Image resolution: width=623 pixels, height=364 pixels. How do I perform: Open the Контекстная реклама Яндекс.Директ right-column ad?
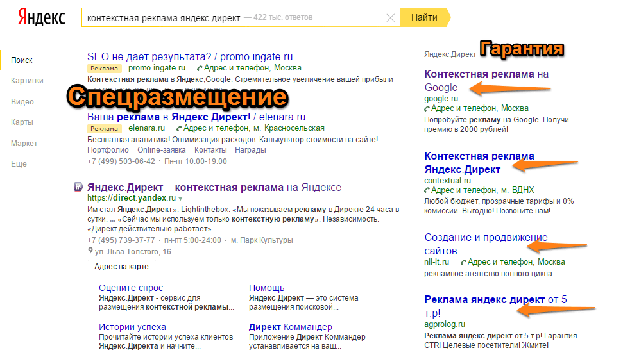tap(479, 163)
